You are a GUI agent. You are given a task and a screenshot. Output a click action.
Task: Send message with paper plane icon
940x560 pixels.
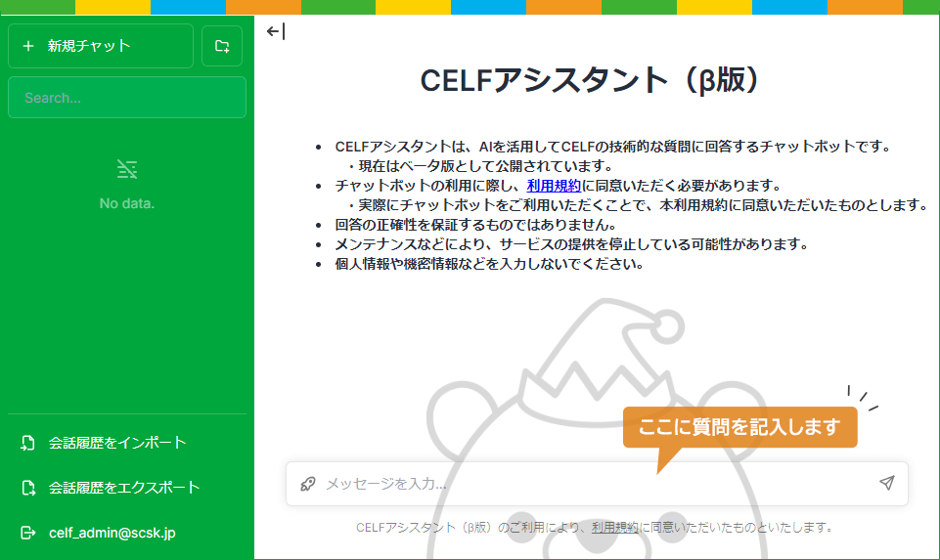(886, 484)
